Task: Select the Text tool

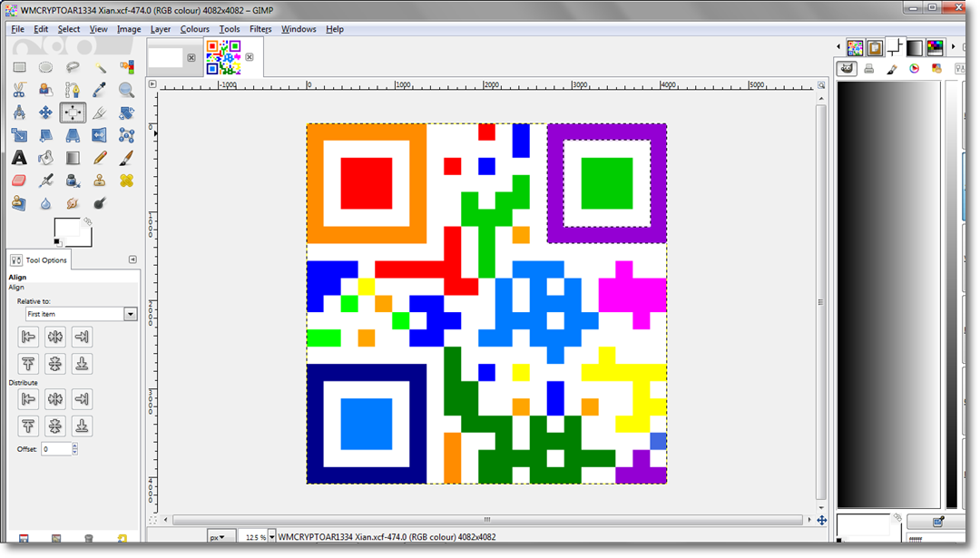Action: click(19, 158)
